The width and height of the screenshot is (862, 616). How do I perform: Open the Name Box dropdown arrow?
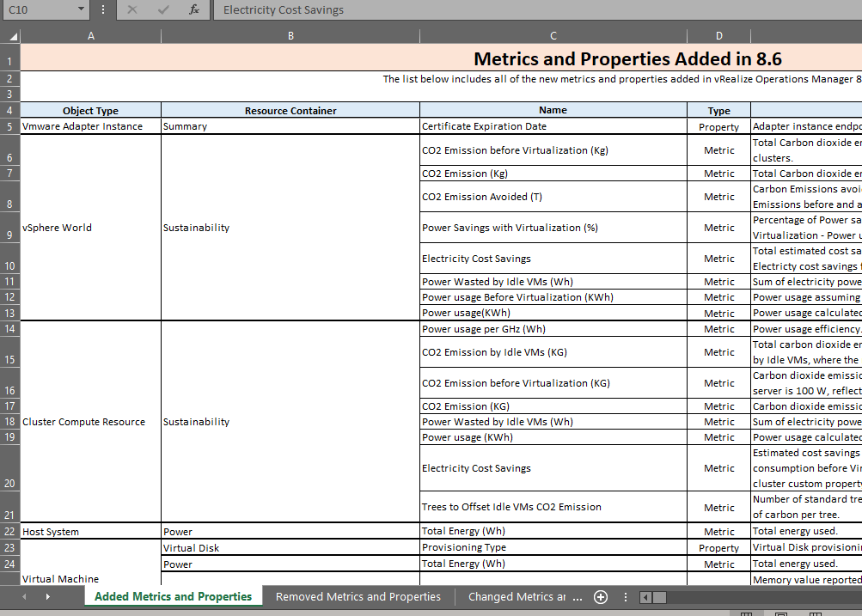pos(81,9)
